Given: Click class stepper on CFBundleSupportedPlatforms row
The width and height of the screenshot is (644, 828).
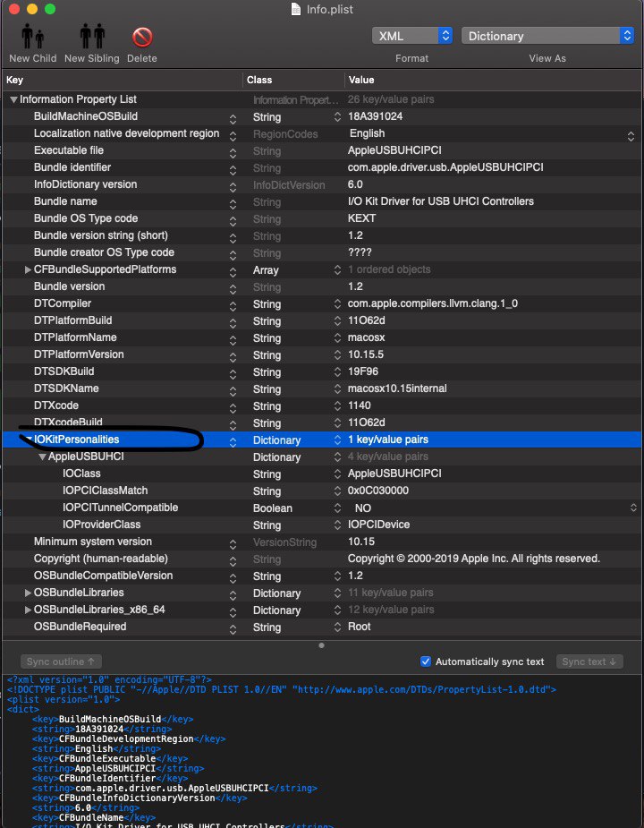Looking at the screenshot, I should pyautogui.click(x=338, y=269).
